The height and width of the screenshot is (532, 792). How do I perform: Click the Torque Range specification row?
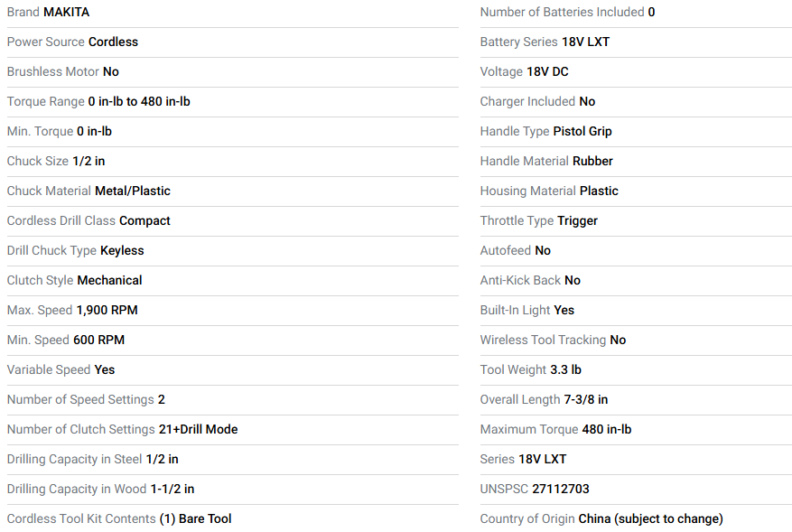pyautogui.click(x=232, y=101)
